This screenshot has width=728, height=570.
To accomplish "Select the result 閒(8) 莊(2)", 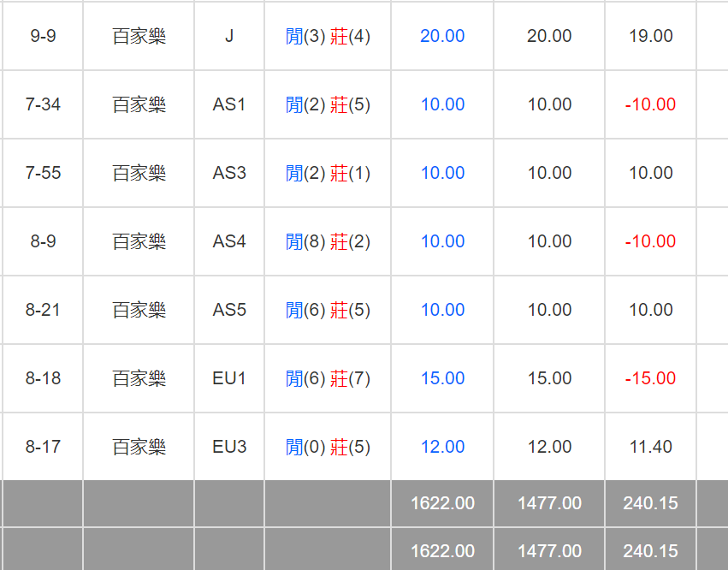I will [x=328, y=241].
